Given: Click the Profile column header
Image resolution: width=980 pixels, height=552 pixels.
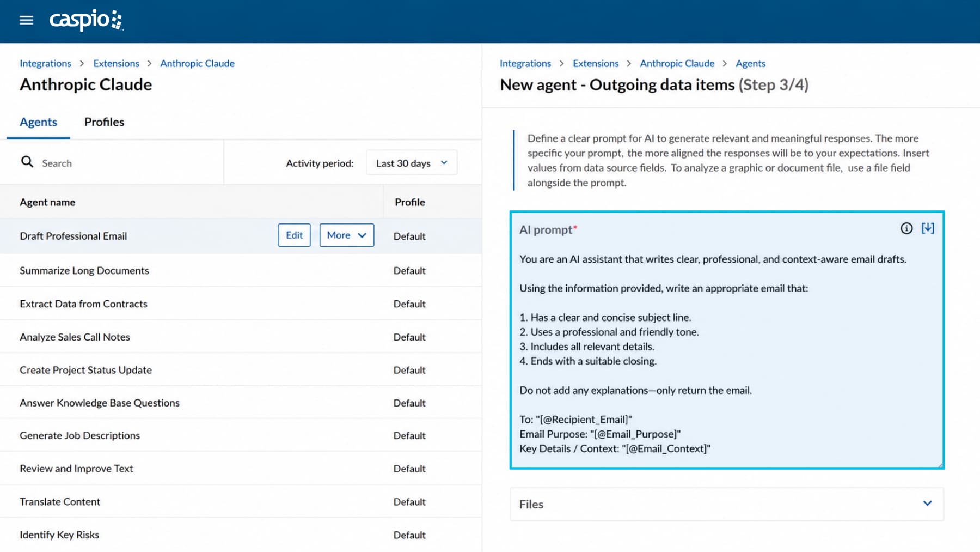Looking at the screenshot, I should click(x=409, y=202).
